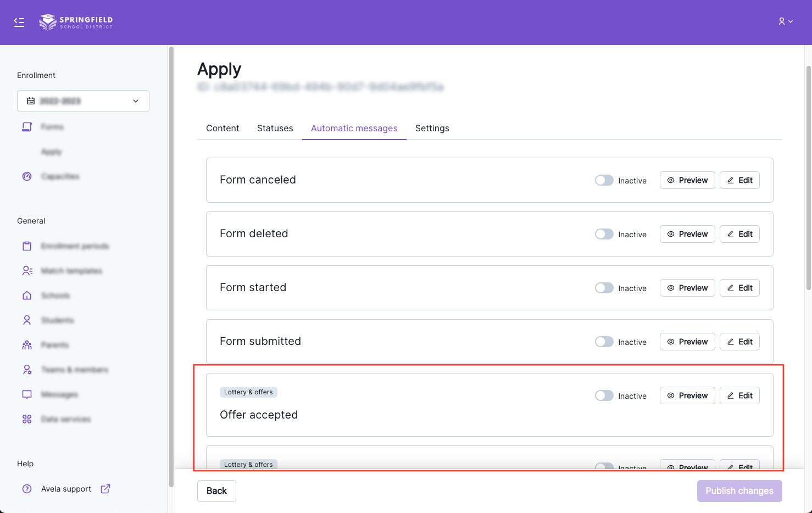Switch on the Offer accepted message toggle
812x513 pixels.
pyautogui.click(x=604, y=395)
